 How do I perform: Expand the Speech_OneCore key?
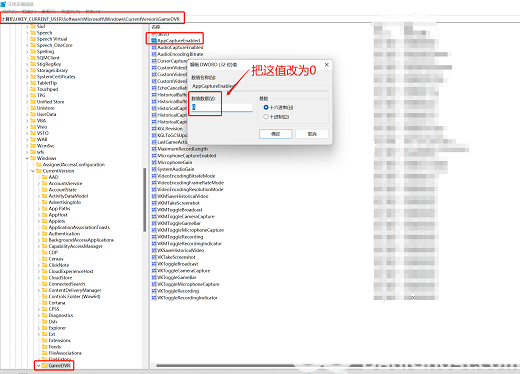click(27, 45)
